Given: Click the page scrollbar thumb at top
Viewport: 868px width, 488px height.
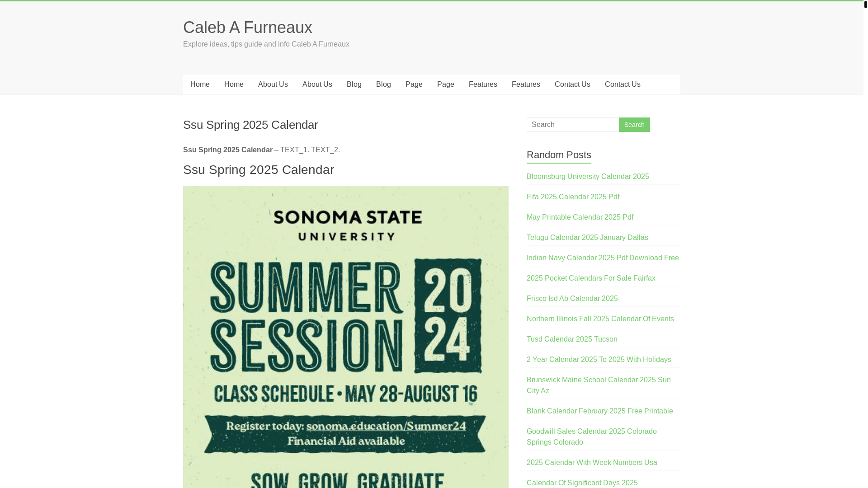Looking at the screenshot, I should click(866, 5).
